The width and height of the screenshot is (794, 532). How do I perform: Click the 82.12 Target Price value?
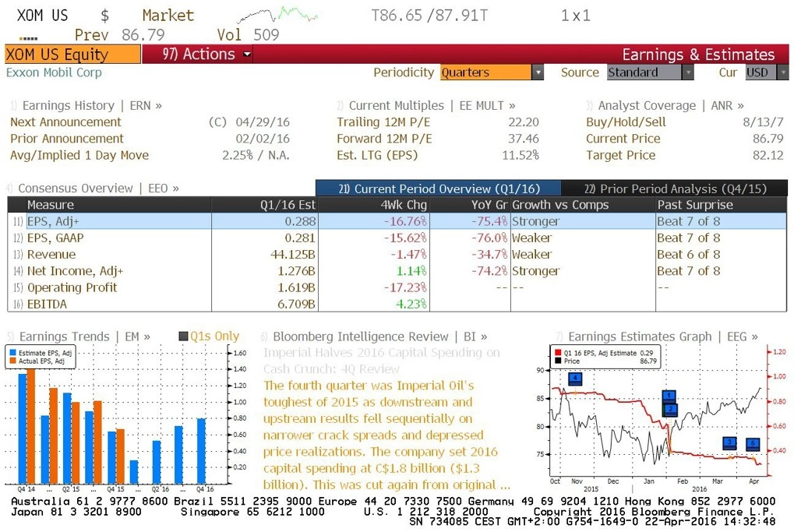click(x=768, y=156)
